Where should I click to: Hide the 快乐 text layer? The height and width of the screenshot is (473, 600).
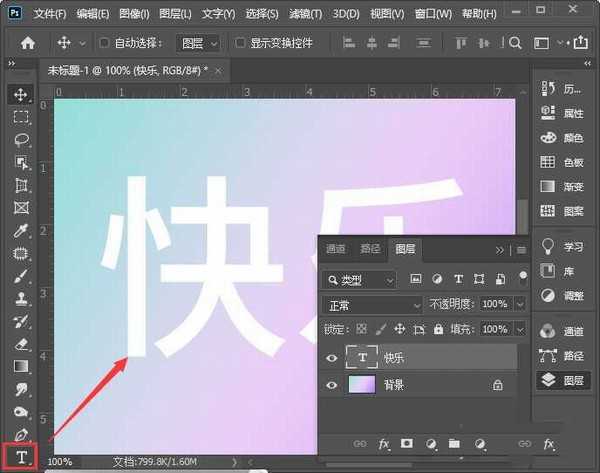point(334,357)
